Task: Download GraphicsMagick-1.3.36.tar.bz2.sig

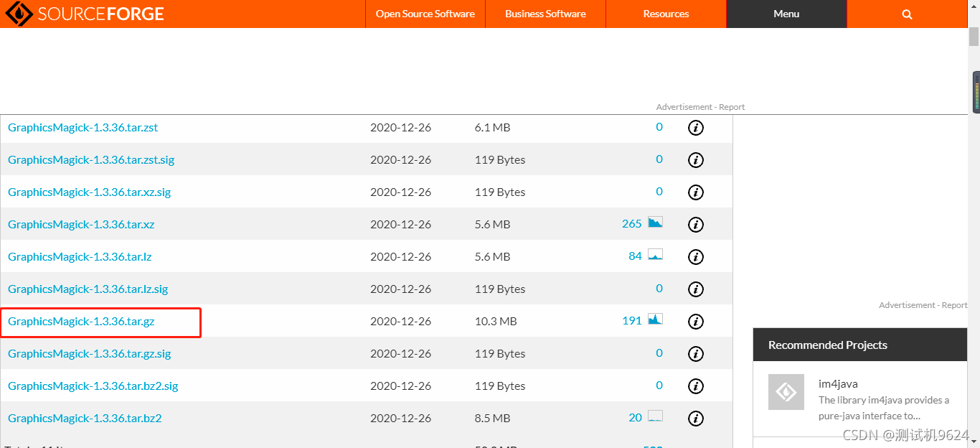Action: [x=93, y=386]
